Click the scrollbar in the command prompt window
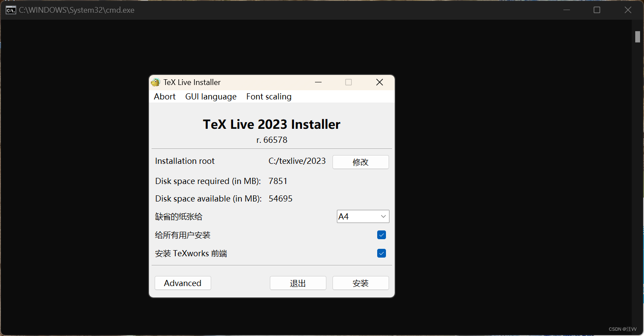The width and height of the screenshot is (644, 336). click(x=637, y=37)
